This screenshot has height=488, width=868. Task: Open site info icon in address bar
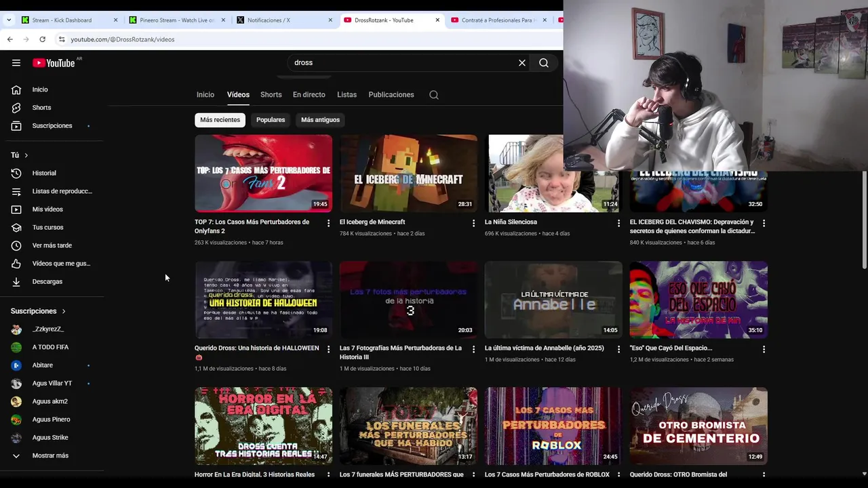(62, 39)
